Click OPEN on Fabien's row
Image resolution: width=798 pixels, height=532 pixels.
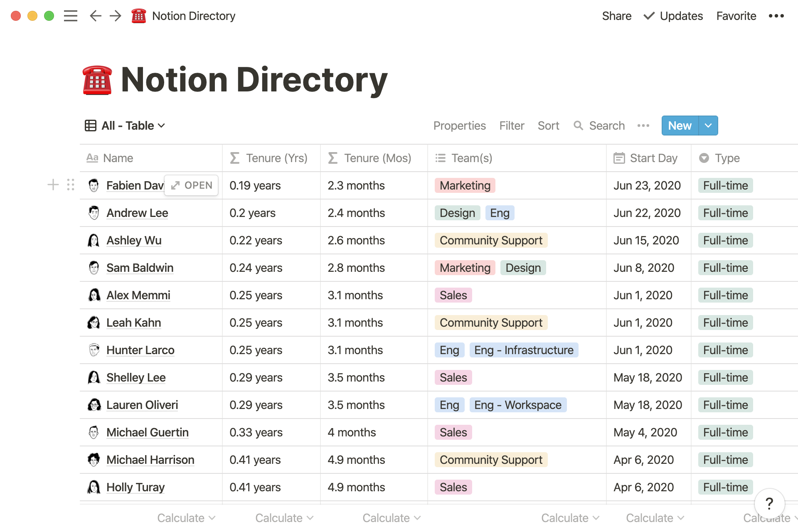[x=191, y=185]
